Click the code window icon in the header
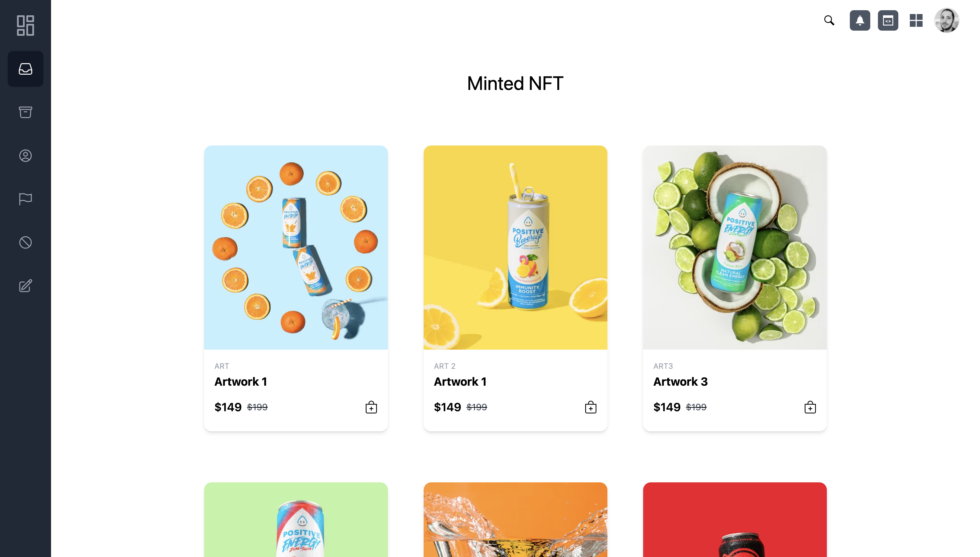980x557 pixels. [x=887, y=20]
